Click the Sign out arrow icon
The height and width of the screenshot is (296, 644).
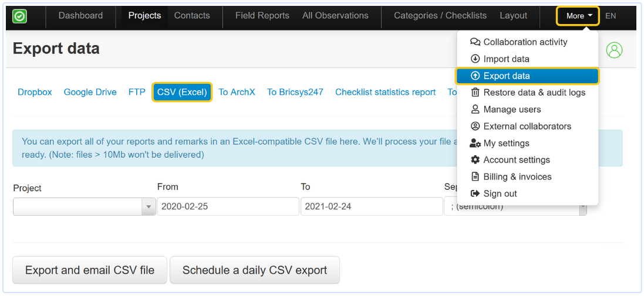[x=476, y=194]
